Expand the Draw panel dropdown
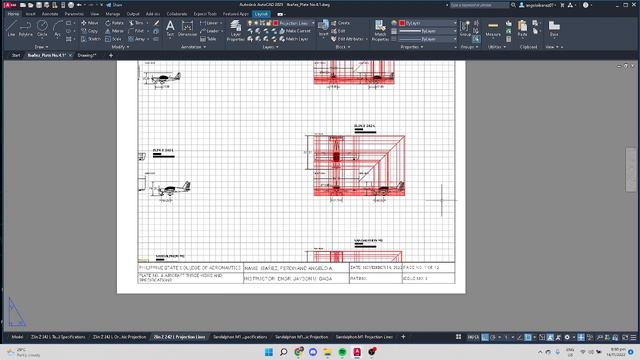The width and height of the screenshot is (640, 360). coord(41,47)
